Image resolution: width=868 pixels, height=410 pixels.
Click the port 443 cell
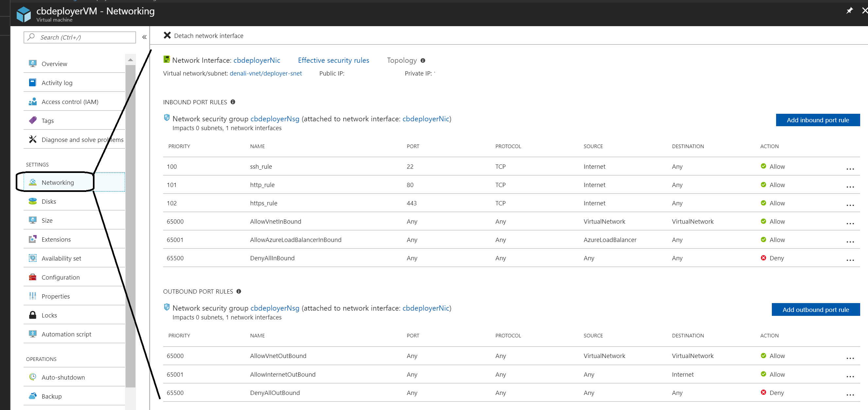click(411, 203)
